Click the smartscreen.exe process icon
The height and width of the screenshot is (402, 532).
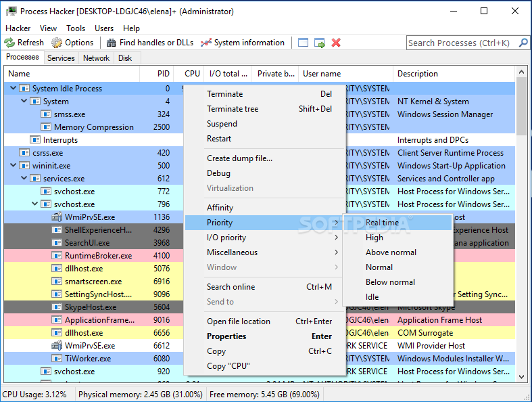click(x=57, y=282)
